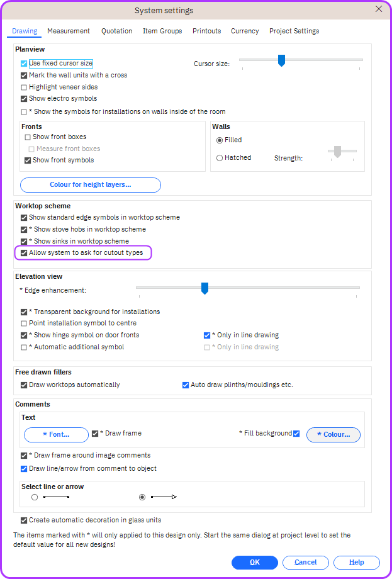Switch to the Measurement tab
Viewport: 392px width, 579px height.
tap(69, 31)
